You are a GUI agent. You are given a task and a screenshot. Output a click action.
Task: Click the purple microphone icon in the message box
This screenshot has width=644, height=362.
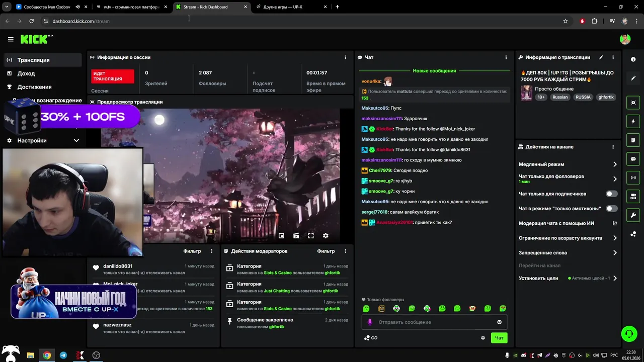point(370,322)
